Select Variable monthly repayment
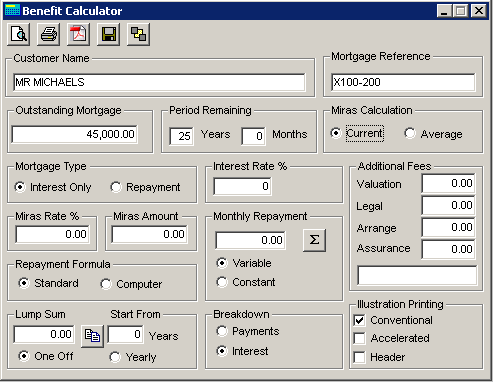The height and width of the screenshot is (382, 493). pos(244,263)
